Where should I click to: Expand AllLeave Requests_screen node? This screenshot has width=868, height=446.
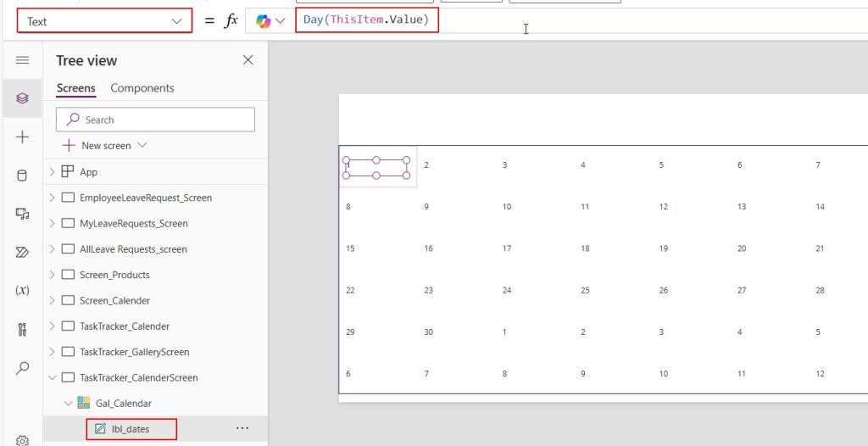coord(52,248)
